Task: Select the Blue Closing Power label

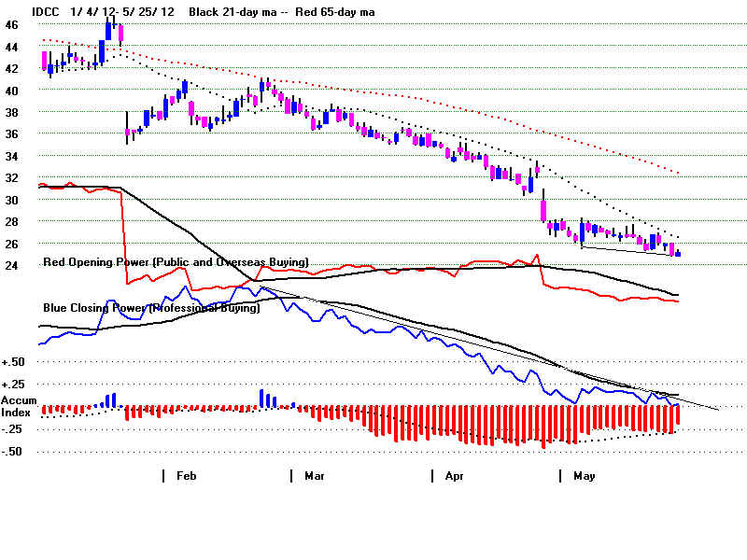Action: pos(151,307)
